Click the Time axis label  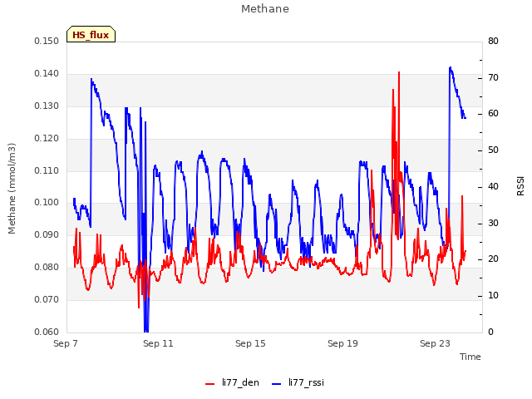tap(470, 357)
